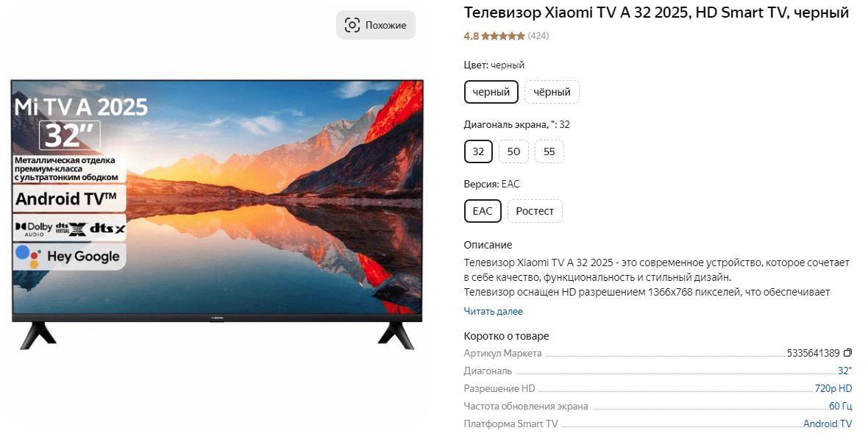Select the solid-border черный color option
The width and height of the screenshot is (868, 436).
[491, 92]
